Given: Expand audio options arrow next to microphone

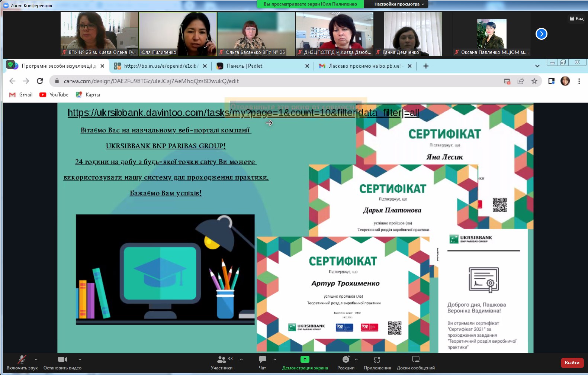Looking at the screenshot, I should 36,359.
